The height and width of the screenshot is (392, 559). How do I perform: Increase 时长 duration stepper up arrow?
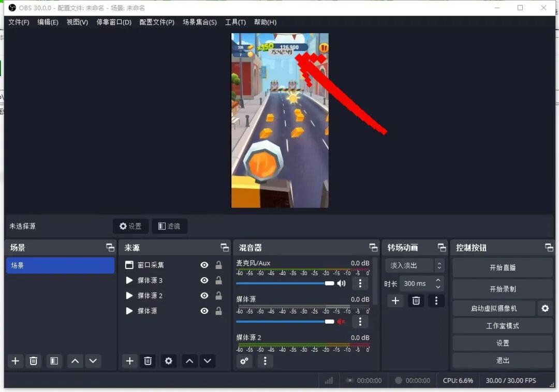438,280
